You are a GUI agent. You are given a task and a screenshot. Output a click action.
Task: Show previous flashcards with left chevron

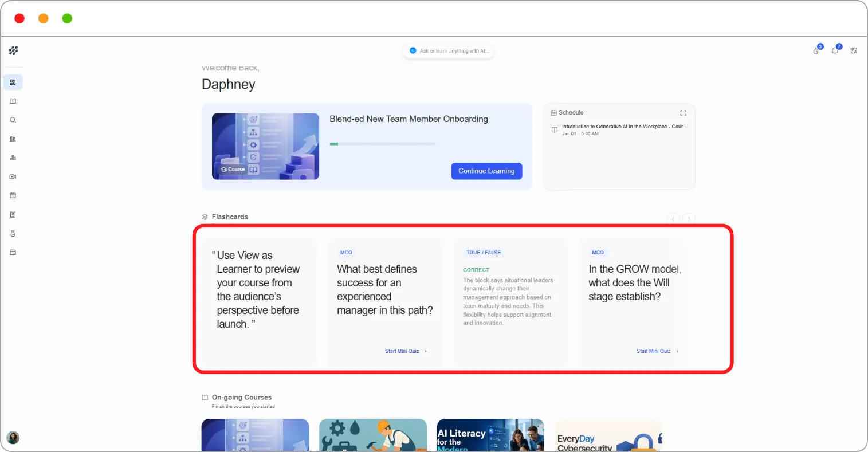[x=674, y=218]
